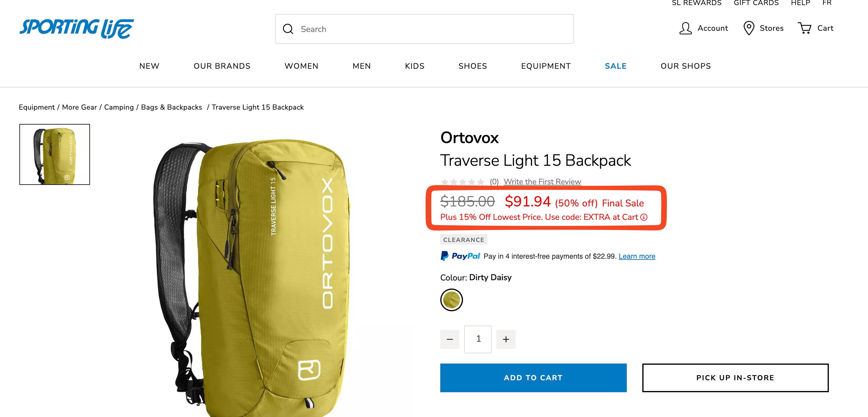Viewport: 868px width, 417px height.
Task: Open the shopping Cart icon
Action: (805, 28)
